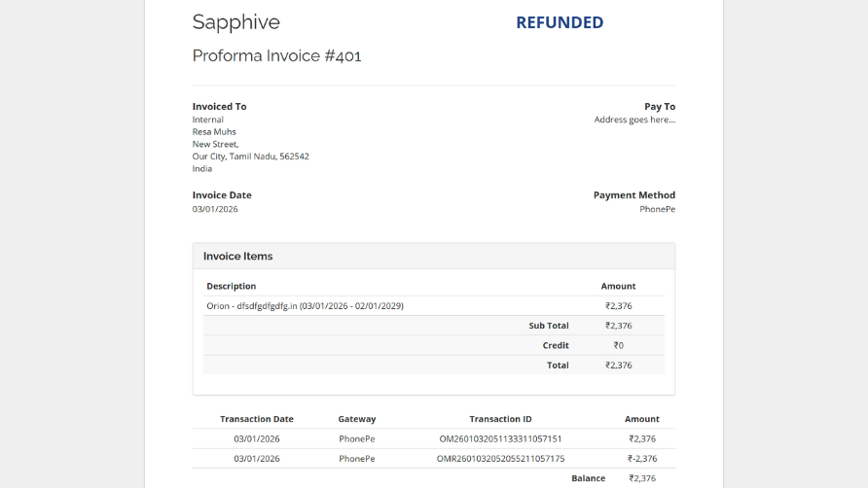Click the Transaction Date column header
The width and height of the screenshot is (868, 488).
257,419
